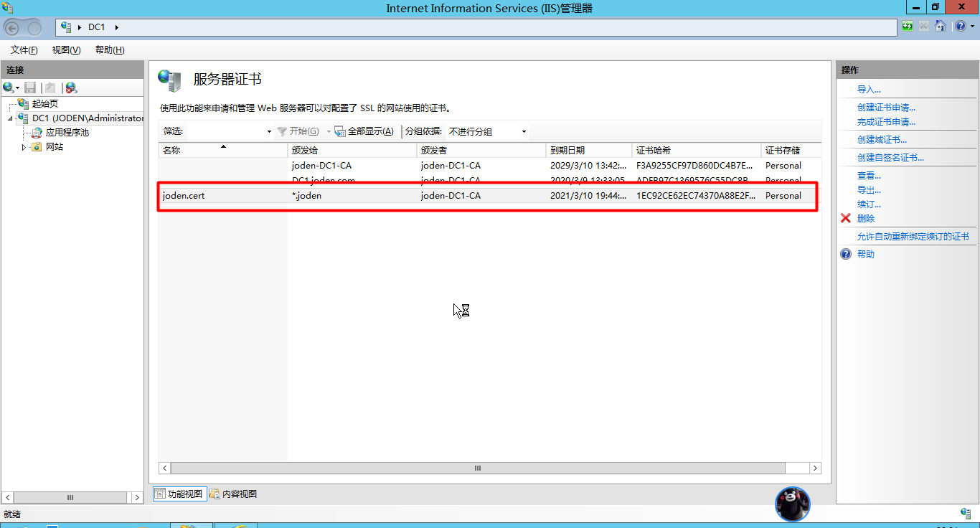Image resolution: width=980 pixels, height=528 pixels.
Task: Click 创建自签名证书 link
Action: (890, 158)
